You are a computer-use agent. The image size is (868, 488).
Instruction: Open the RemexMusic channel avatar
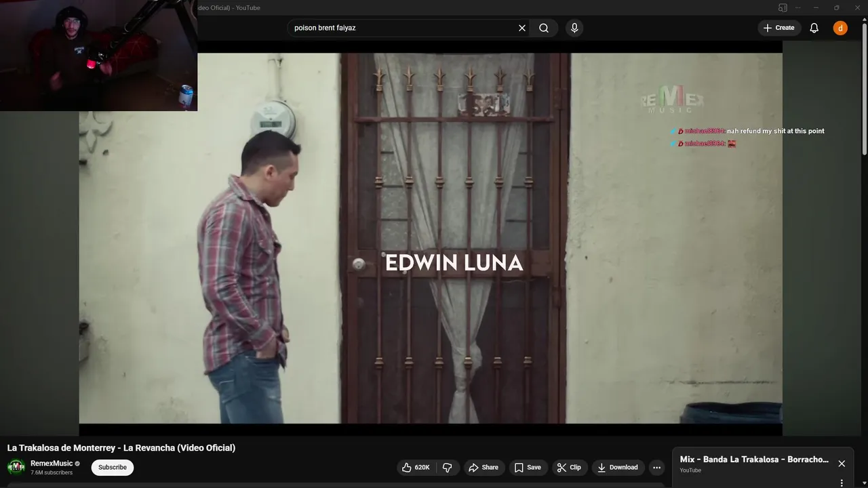[x=16, y=468]
